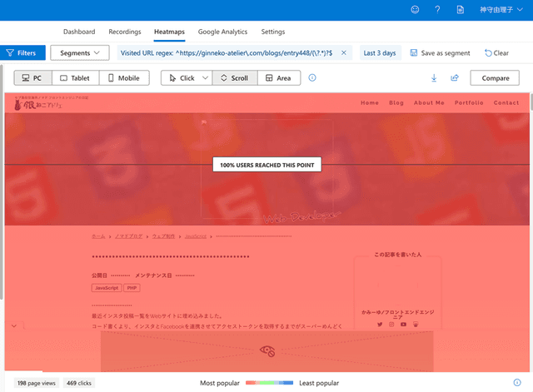The height and width of the screenshot is (392, 533).
Task: Click the hidden-content crossed eye icon
Action: tap(267, 351)
